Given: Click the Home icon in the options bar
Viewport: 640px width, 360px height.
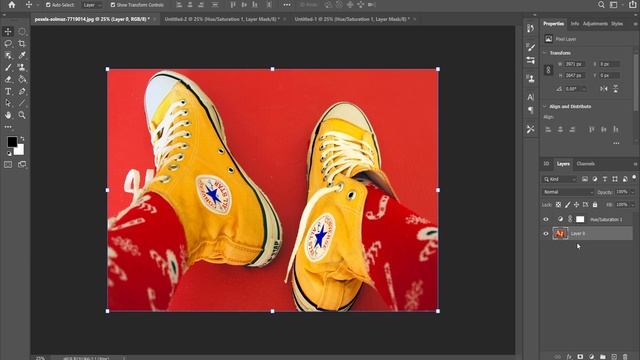Looking at the screenshot, I should pos(12,5).
